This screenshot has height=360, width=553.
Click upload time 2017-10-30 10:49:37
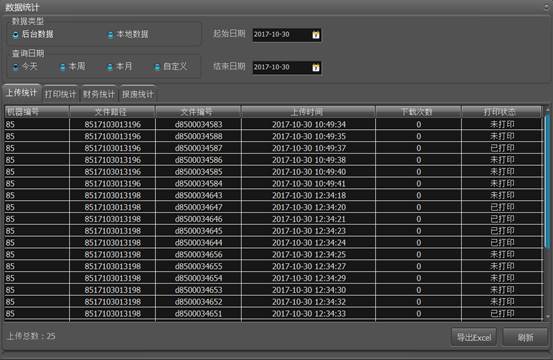[309, 148]
